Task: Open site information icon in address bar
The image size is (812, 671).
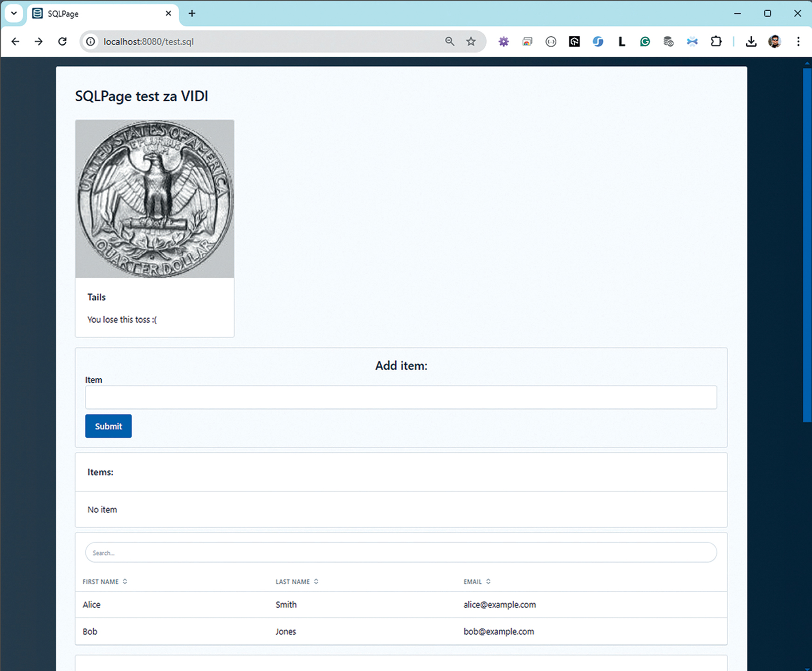Action: [x=90, y=41]
